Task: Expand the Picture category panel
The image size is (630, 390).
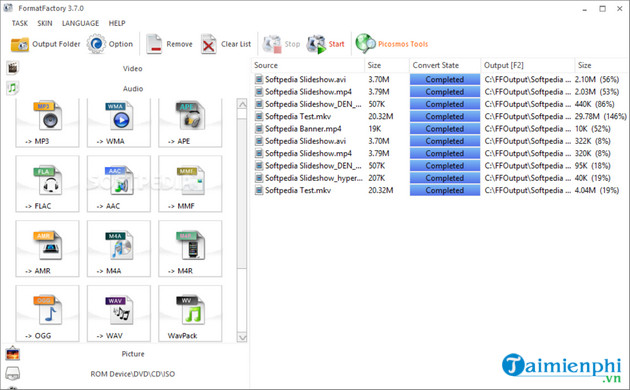Action: (x=133, y=354)
